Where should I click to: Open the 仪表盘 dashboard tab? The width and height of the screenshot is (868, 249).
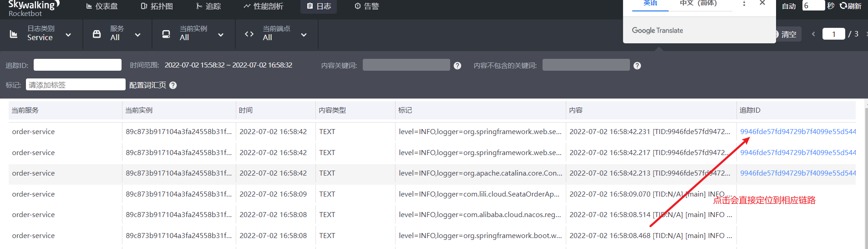pyautogui.click(x=102, y=6)
